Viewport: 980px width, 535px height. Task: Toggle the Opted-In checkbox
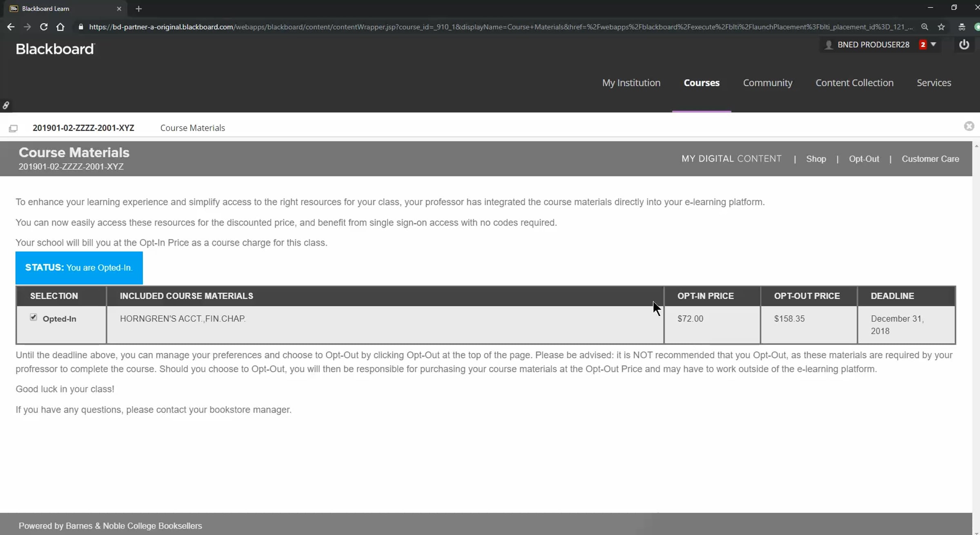pos(33,317)
